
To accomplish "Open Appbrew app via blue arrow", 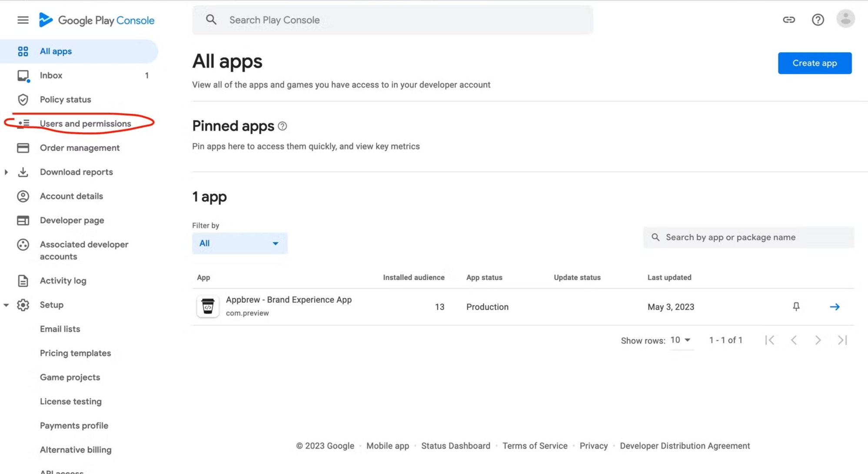I will pyautogui.click(x=835, y=307).
